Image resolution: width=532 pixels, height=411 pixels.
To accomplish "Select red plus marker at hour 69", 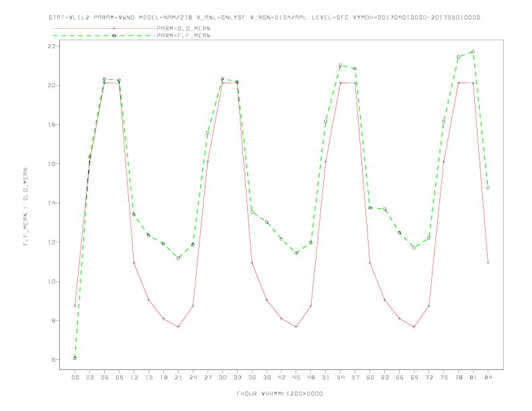I will 414,327.
